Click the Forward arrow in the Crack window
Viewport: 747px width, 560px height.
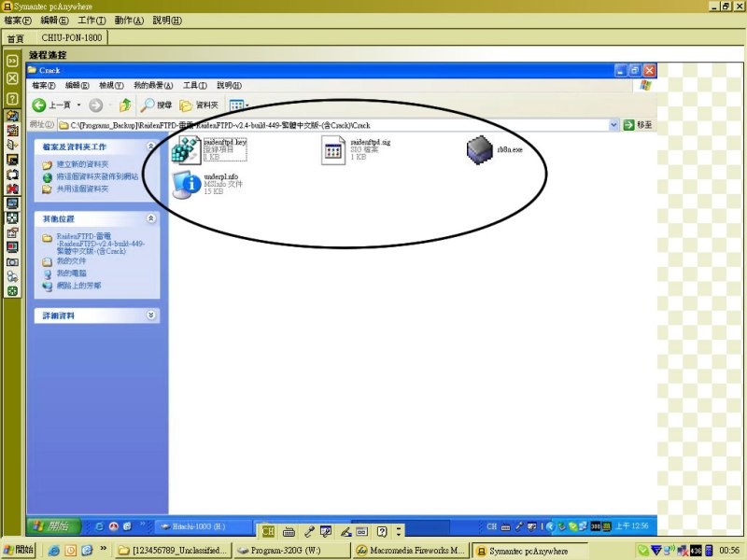coord(96,105)
